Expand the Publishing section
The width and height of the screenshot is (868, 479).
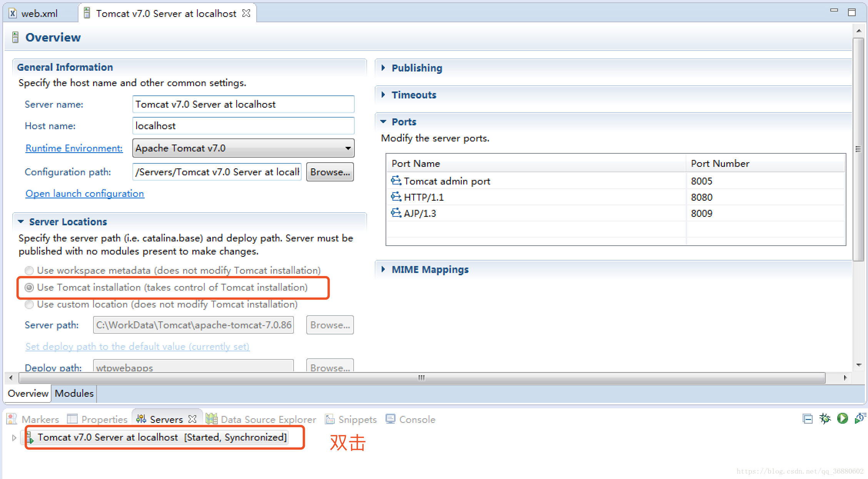383,68
